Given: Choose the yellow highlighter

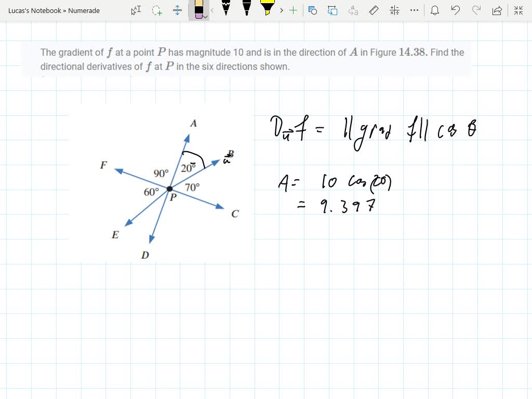Looking at the screenshot, I should click(267, 10).
